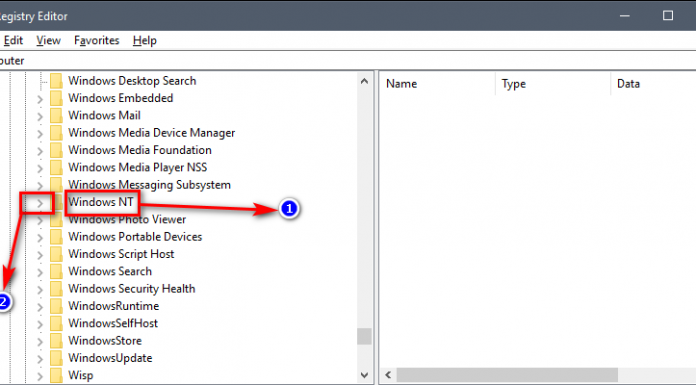
Task: Select the Windows Media Player NSS label
Action: [138, 167]
